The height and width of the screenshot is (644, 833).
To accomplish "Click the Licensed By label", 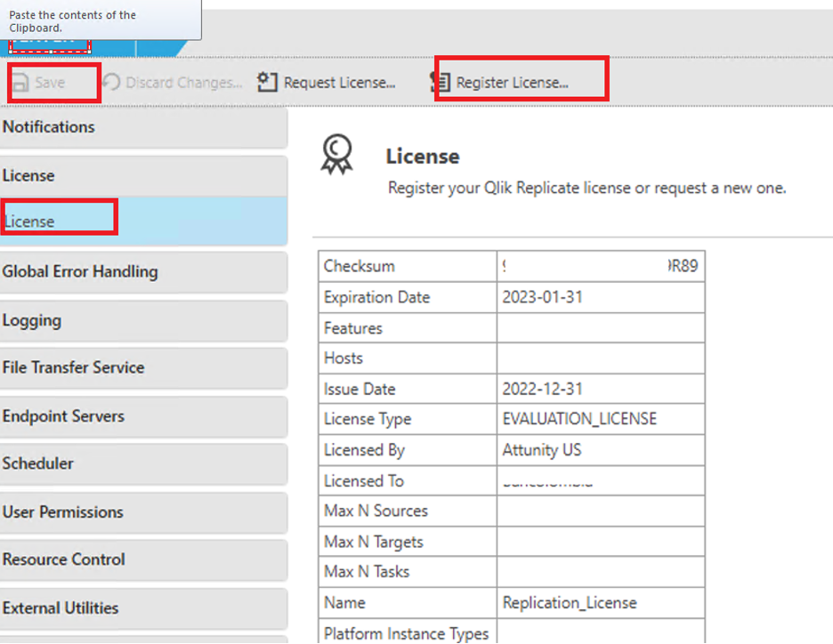I will tap(365, 450).
